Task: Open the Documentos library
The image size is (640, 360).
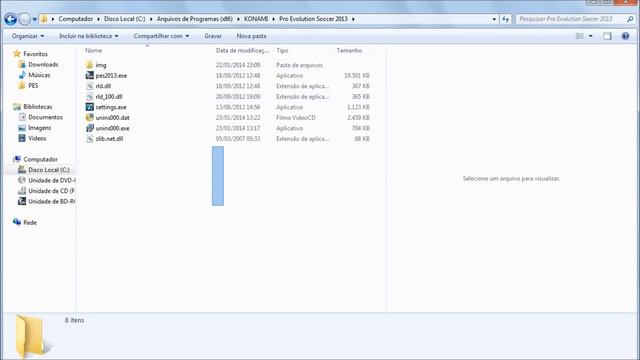Action: (x=45, y=117)
